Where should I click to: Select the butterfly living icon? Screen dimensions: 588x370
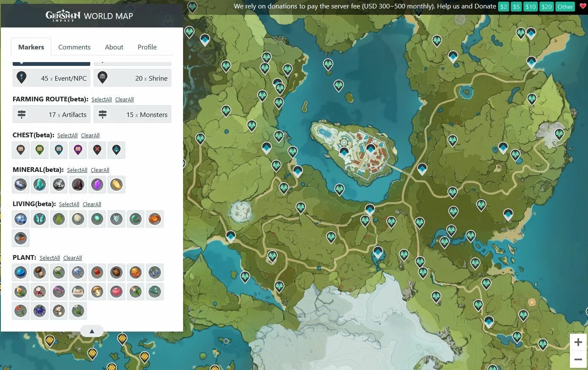pyautogui.click(x=40, y=219)
